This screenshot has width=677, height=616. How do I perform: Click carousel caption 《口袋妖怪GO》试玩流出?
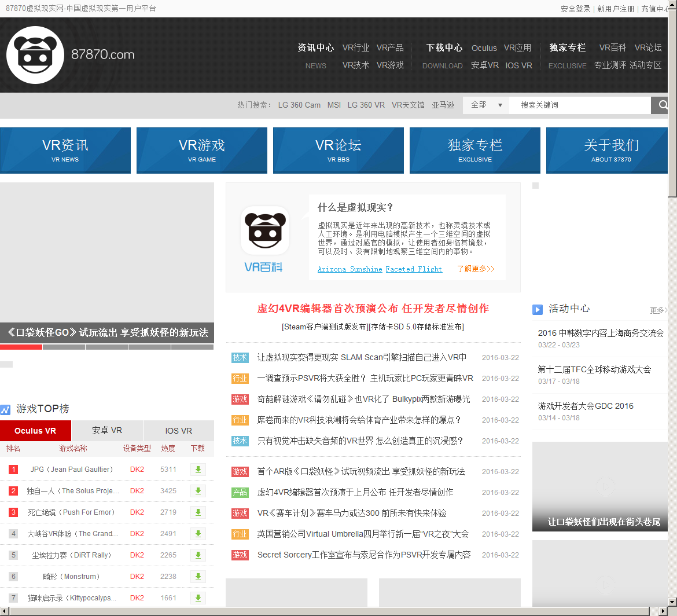click(108, 333)
